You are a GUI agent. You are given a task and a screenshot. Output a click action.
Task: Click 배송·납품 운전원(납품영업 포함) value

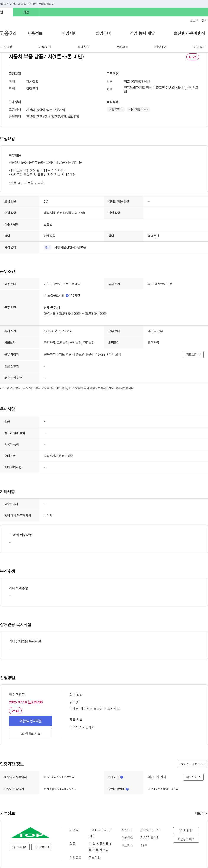click(65, 213)
